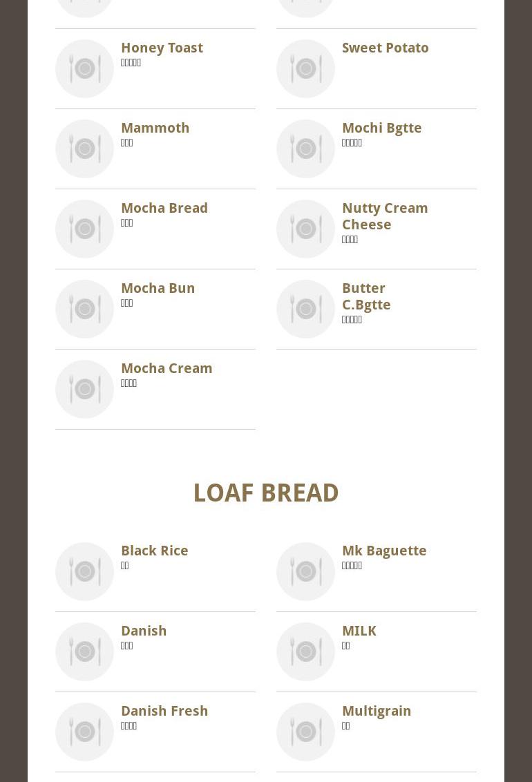Click the Multigrain plate placeholder icon
532x782 pixels.
[305, 732]
